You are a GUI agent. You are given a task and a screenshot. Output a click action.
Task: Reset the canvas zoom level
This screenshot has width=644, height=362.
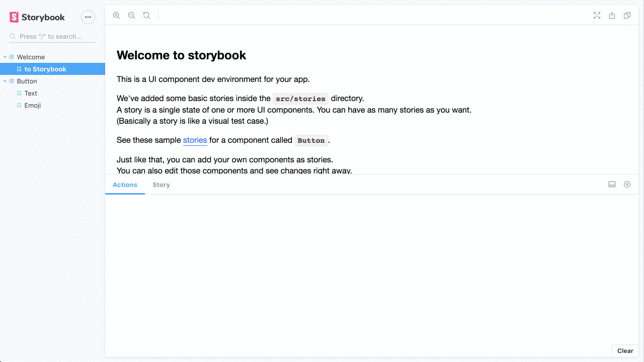click(146, 15)
